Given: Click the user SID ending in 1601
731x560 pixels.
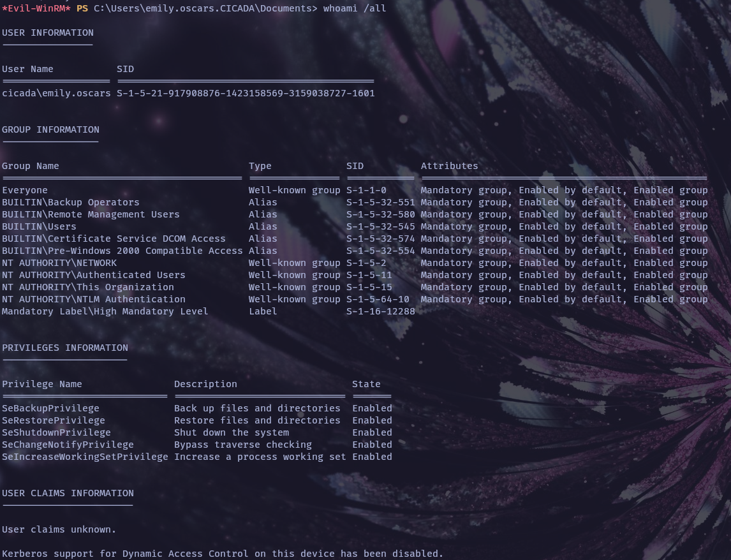Looking at the screenshot, I should pos(246,93).
